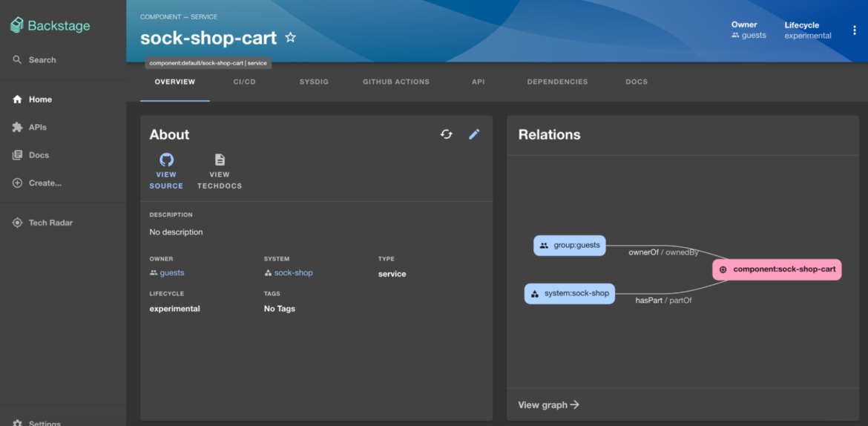This screenshot has height=426, width=868.
Task: Click the Relations card heading
Action: pos(549,134)
